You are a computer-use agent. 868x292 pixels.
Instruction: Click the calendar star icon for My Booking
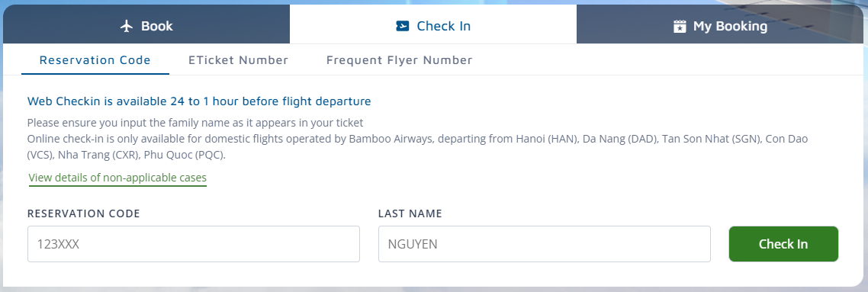[x=680, y=26]
